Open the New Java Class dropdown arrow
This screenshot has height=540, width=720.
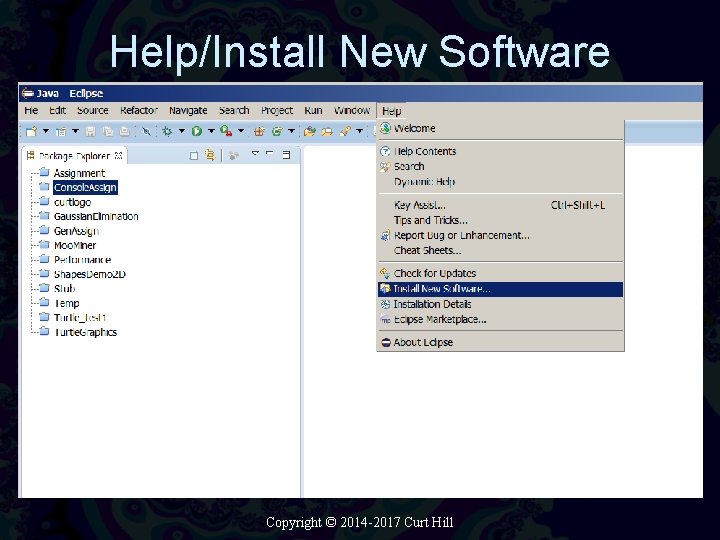(x=291, y=131)
